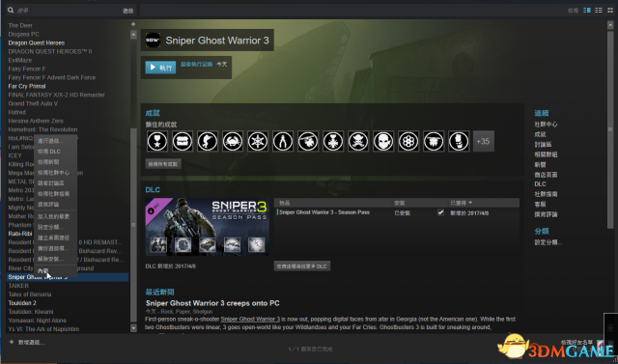Screen dimensions: 618x364
Task: Click the 檢視所有成就 button
Action: tap(163, 164)
